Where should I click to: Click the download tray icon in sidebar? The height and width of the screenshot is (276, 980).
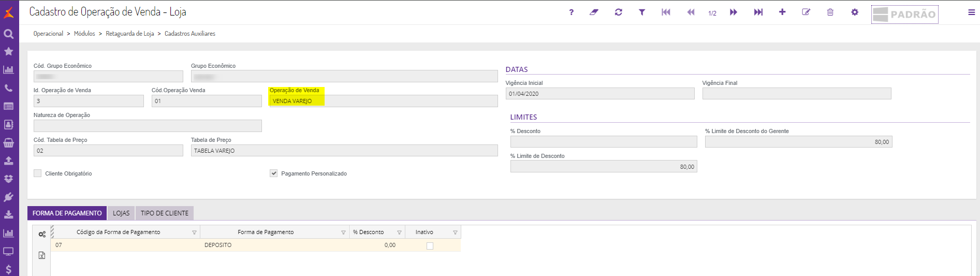(9, 215)
